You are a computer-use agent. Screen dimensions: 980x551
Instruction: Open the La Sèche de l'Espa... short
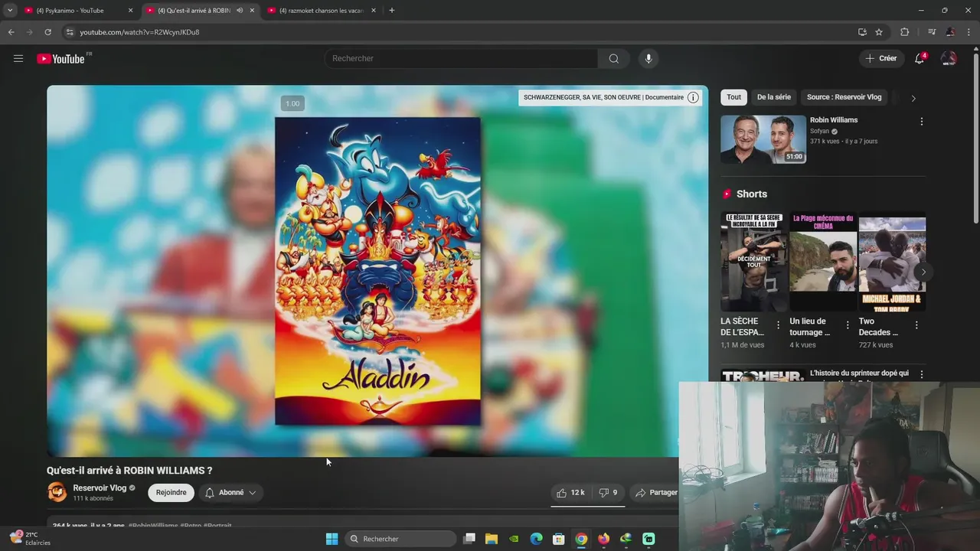753,261
